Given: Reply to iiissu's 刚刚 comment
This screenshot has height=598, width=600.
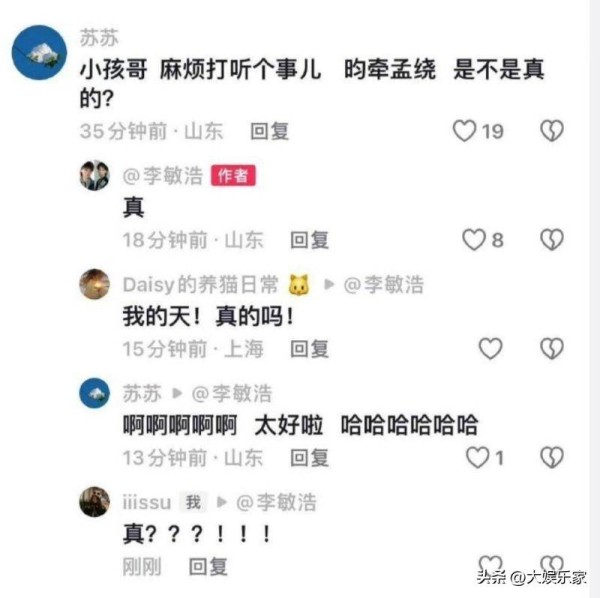Looking at the screenshot, I should [208, 567].
